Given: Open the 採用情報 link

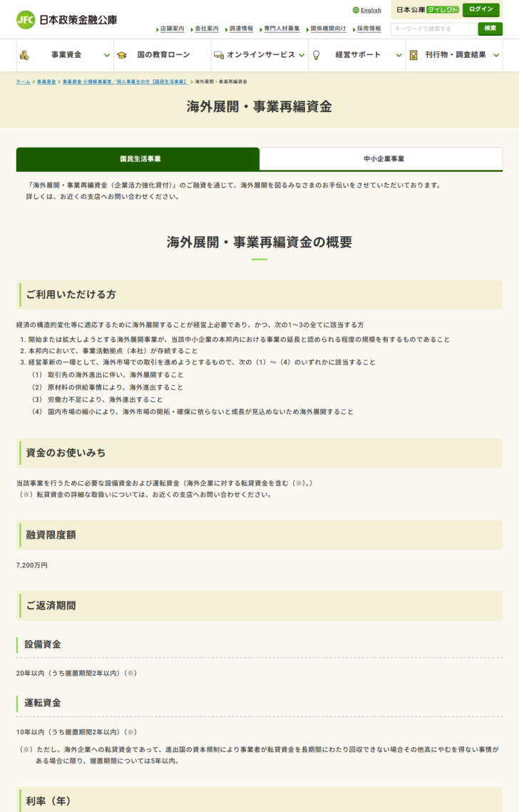Looking at the screenshot, I should click(369, 29).
